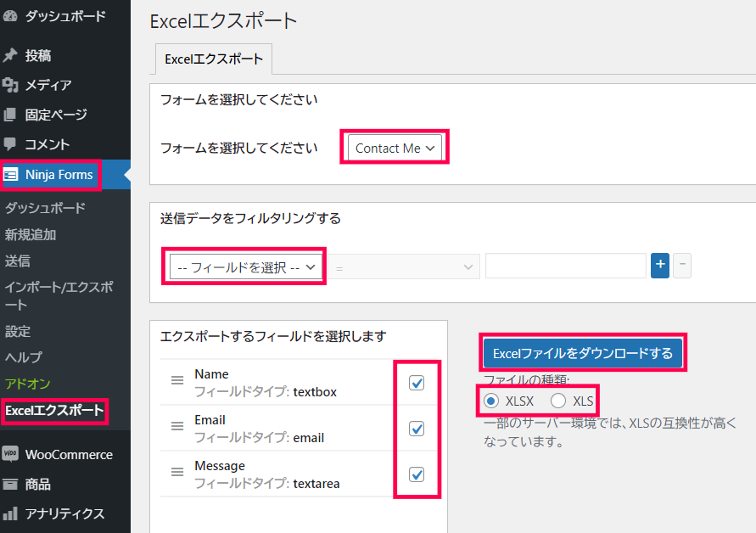Open the green アドオン submenu link
This screenshot has height=533, width=756.
coord(27,384)
